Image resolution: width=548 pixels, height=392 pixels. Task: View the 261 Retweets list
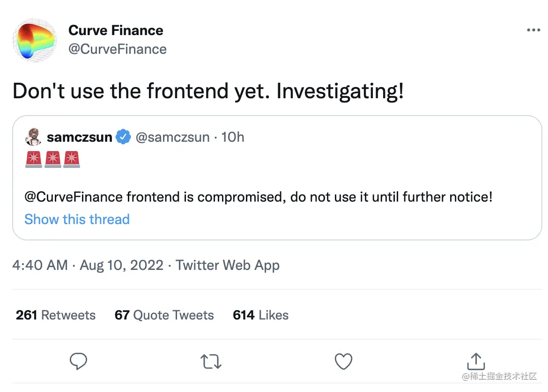pyautogui.click(x=56, y=315)
